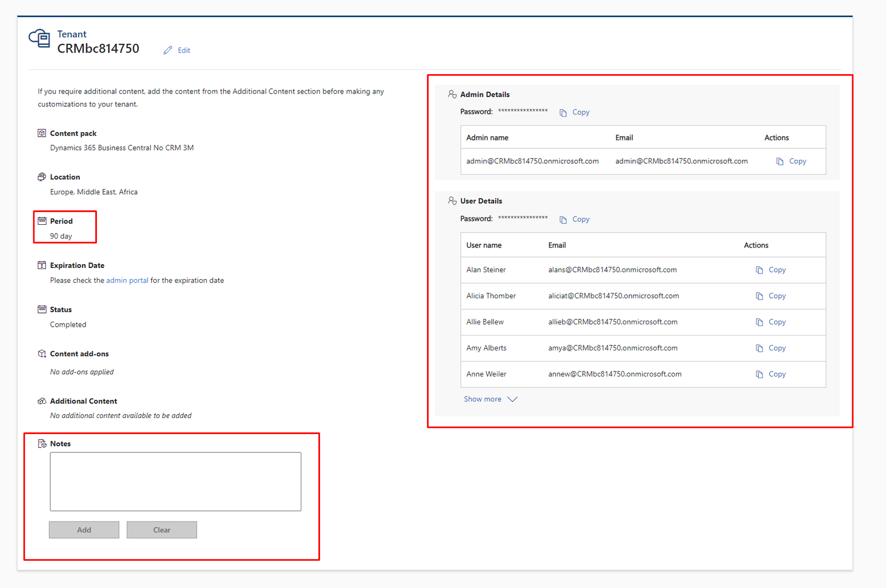Screen dimensions: 886x588
Task: Click the Admin Details person icon
Action: click(452, 94)
